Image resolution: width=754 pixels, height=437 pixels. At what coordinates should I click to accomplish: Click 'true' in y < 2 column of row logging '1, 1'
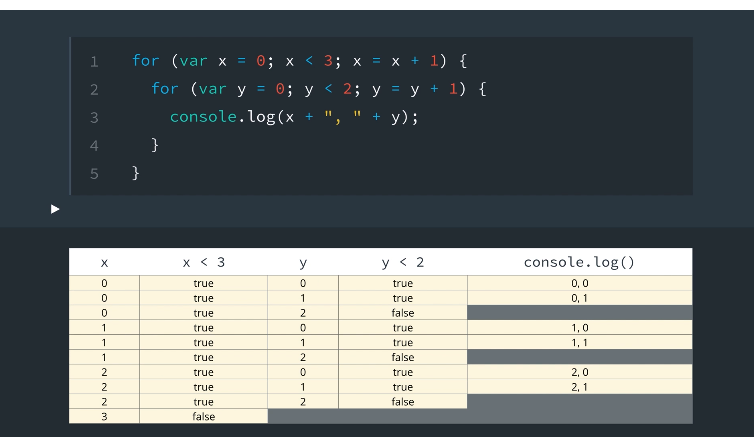point(403,343)
